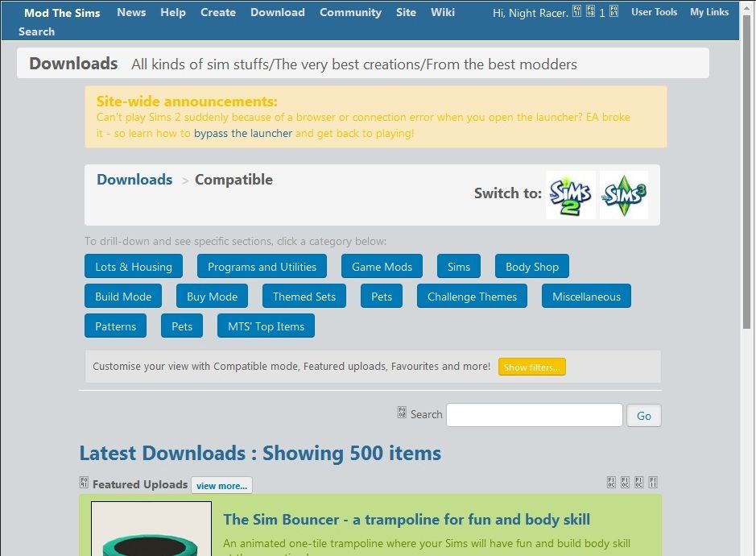Click the Sim Bouncer trampoline thumbnail
Image resolution: width=756 pixels, height=556 pixels.
tap(151, 532)
